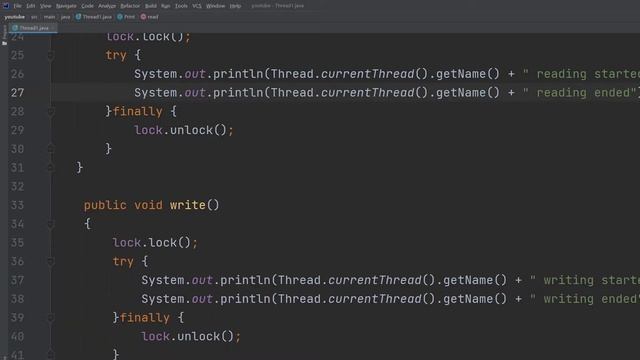Viewport: 640px width, 360px height.
Task: Collapse the try block at line 25
Action: (51, 55)
